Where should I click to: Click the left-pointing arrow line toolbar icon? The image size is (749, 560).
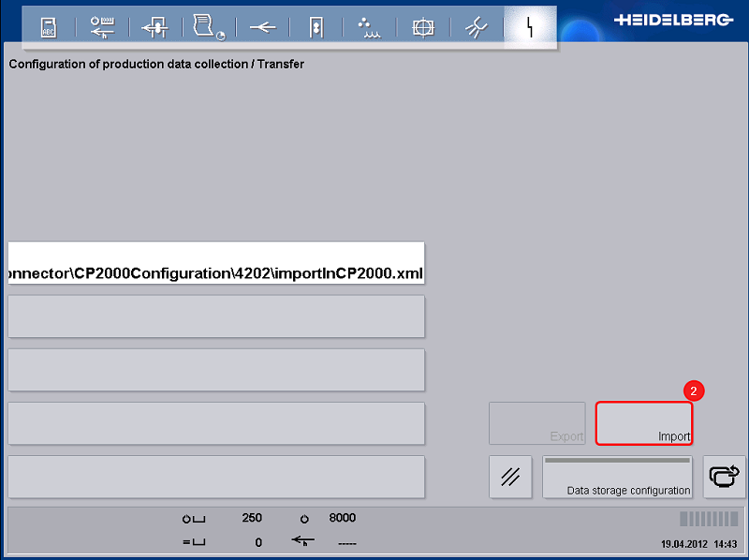(262, 28)
